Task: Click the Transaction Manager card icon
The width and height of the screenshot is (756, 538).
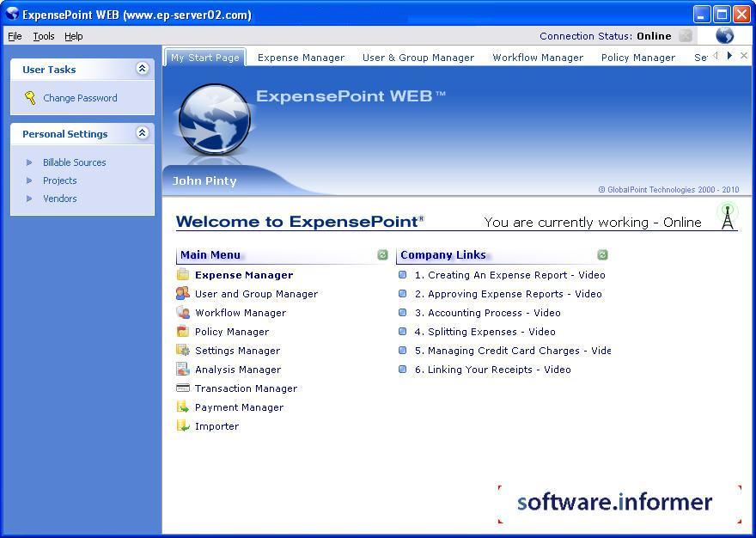Action: 183,388
